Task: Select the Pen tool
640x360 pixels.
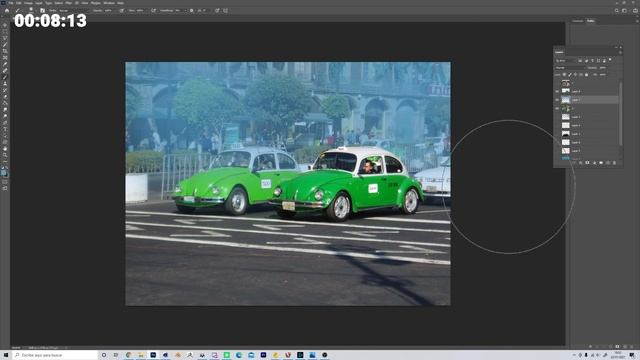Action: [x=5, y=123]
